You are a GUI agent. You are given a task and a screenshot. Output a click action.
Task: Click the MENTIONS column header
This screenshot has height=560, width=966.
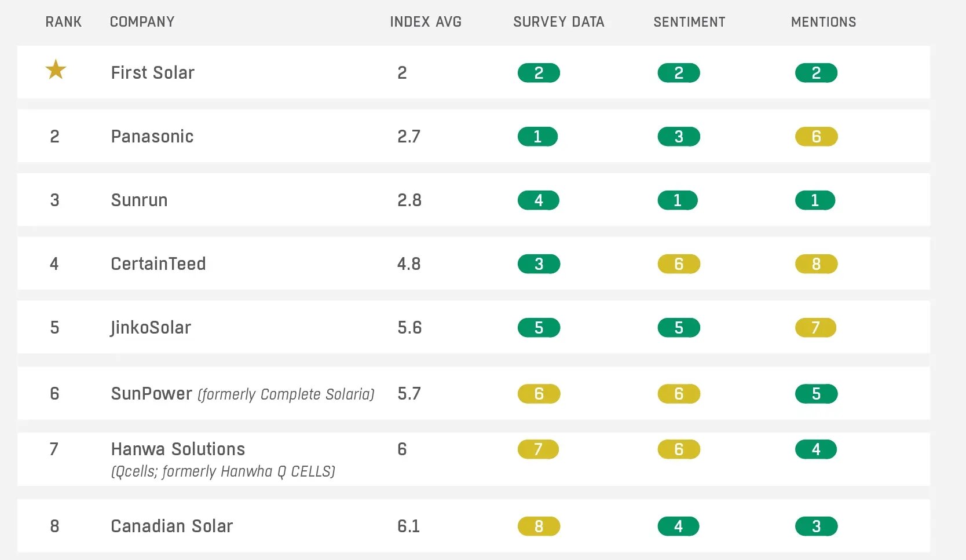tap(823, 22)
